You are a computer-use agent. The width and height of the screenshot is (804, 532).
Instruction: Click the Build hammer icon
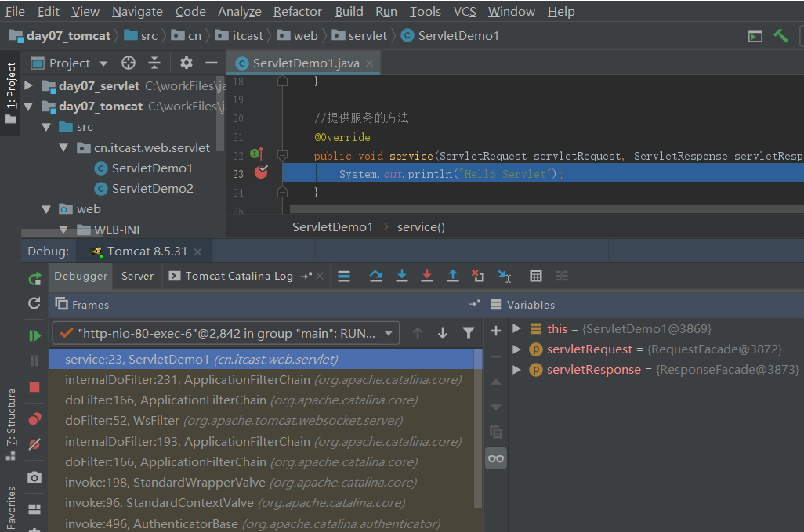coord(780,36)
